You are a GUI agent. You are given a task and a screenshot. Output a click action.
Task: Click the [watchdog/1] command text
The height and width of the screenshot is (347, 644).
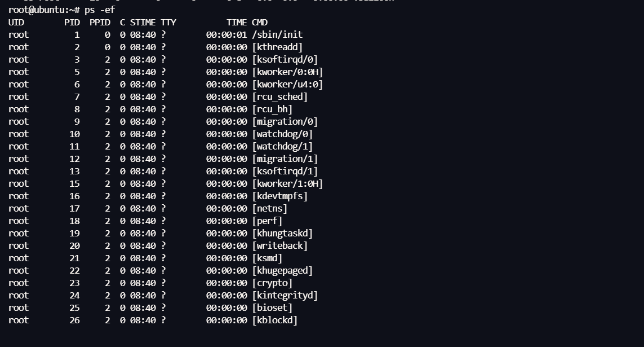[x=282, y=147]
